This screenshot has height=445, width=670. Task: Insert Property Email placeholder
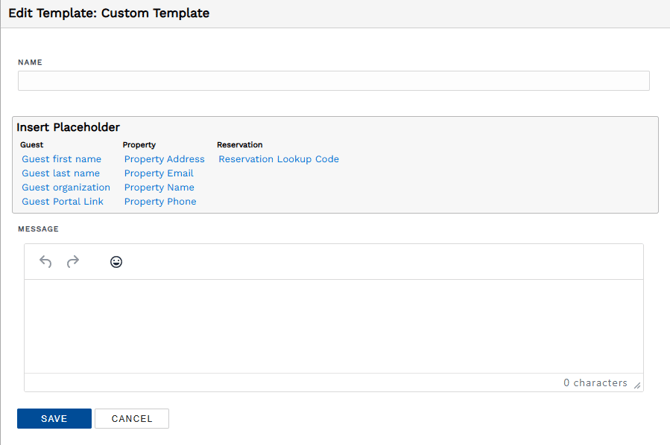click(158, 173)
